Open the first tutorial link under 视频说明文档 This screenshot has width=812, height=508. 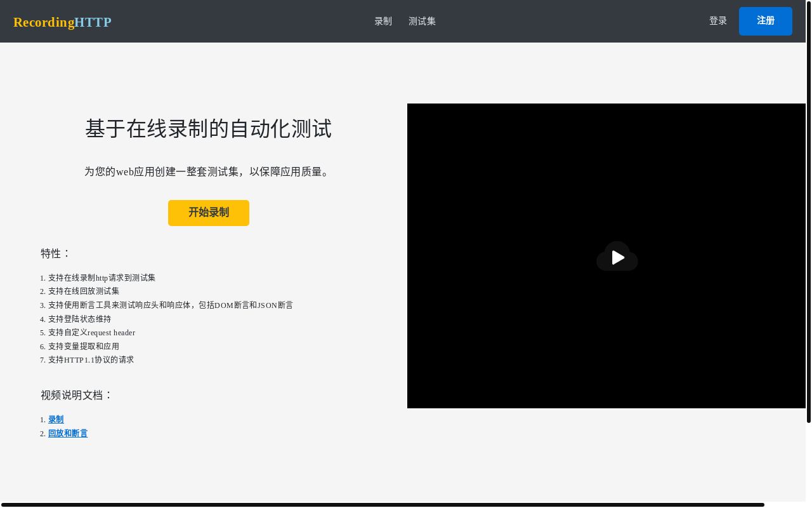pyautogui.click(x=56, y=419)
